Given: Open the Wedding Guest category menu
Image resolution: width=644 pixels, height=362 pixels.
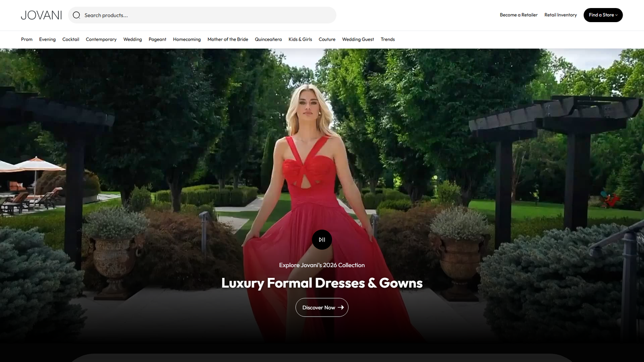Looking at the screenshot, I should tap(357, 39).
